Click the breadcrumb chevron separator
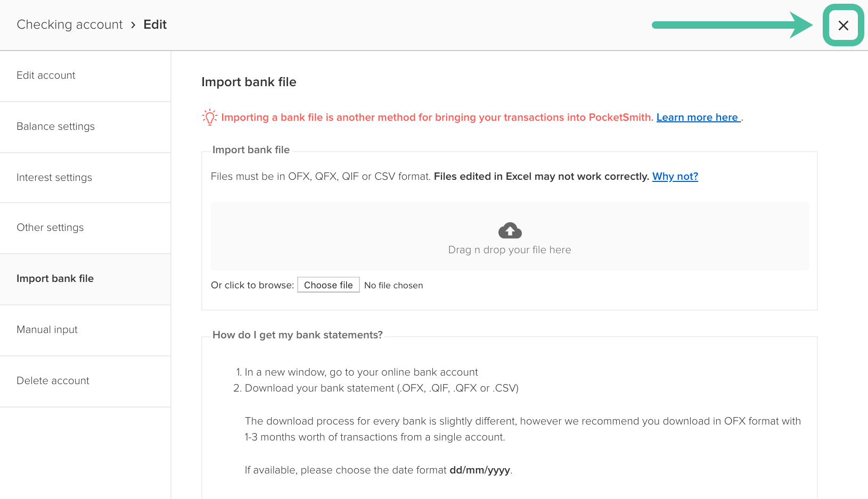 pyautogui.click(x=133, y=25)
